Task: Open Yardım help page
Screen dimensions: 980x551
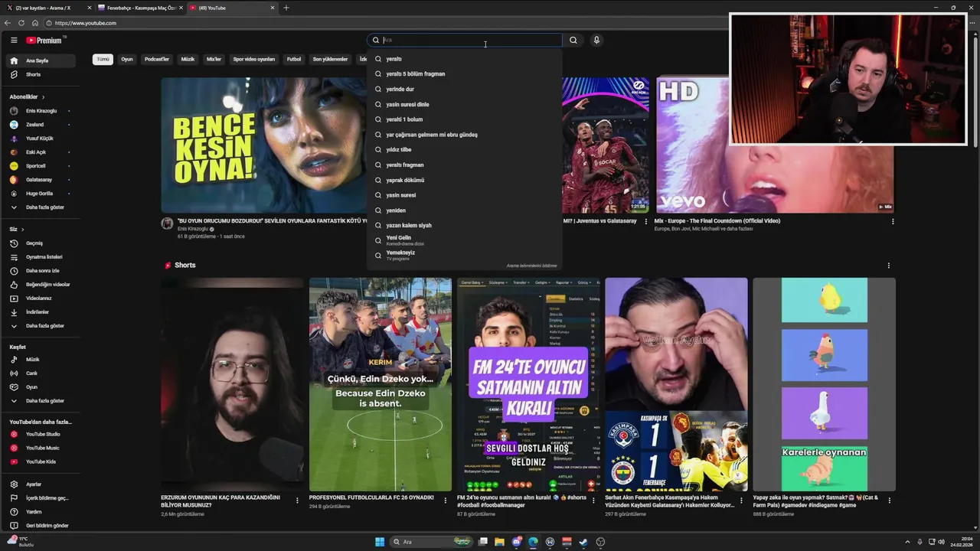Action: coord(40,512)
